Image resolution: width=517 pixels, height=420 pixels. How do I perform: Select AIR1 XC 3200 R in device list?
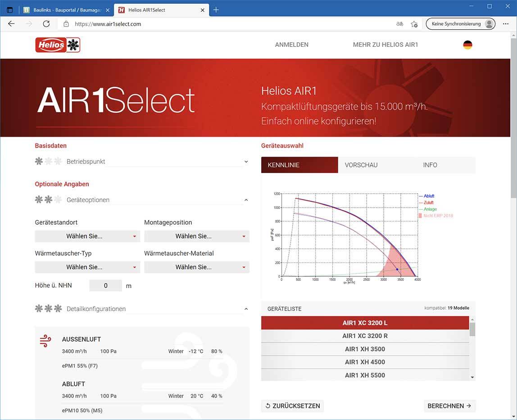(365, 336)
